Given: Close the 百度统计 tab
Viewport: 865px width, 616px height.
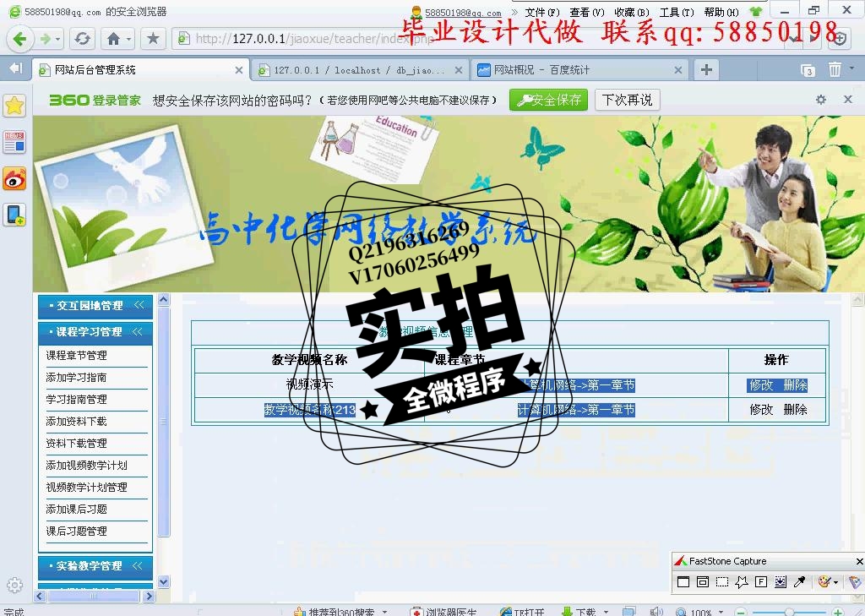Looking at the screenshot, I should point(678,70).
